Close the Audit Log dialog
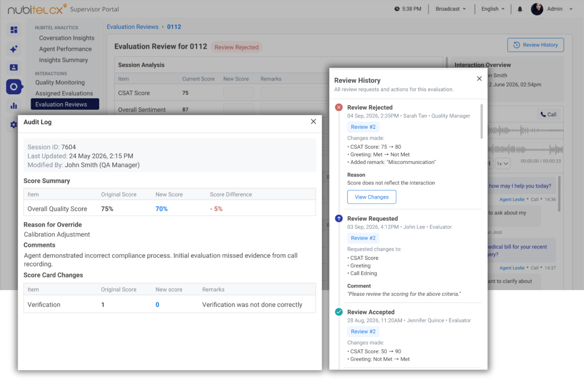 [x=313, y=121]
